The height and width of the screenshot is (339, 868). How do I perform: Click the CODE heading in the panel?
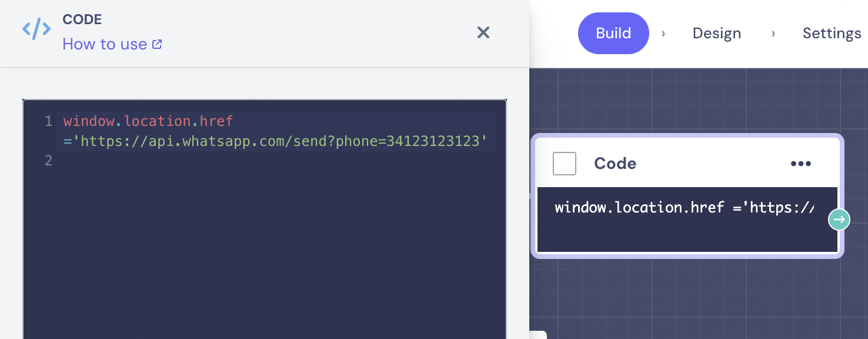pos(82,19)
